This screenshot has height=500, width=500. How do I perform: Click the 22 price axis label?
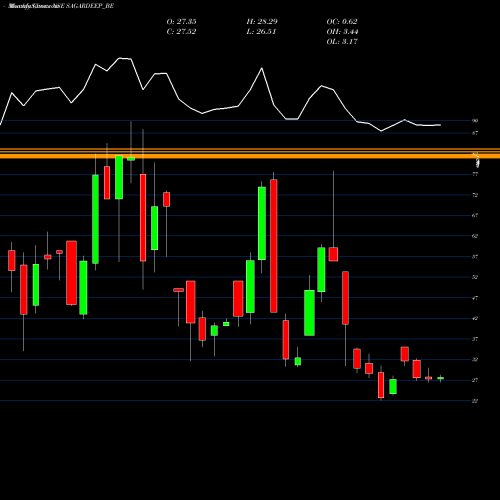pos(475,401)
